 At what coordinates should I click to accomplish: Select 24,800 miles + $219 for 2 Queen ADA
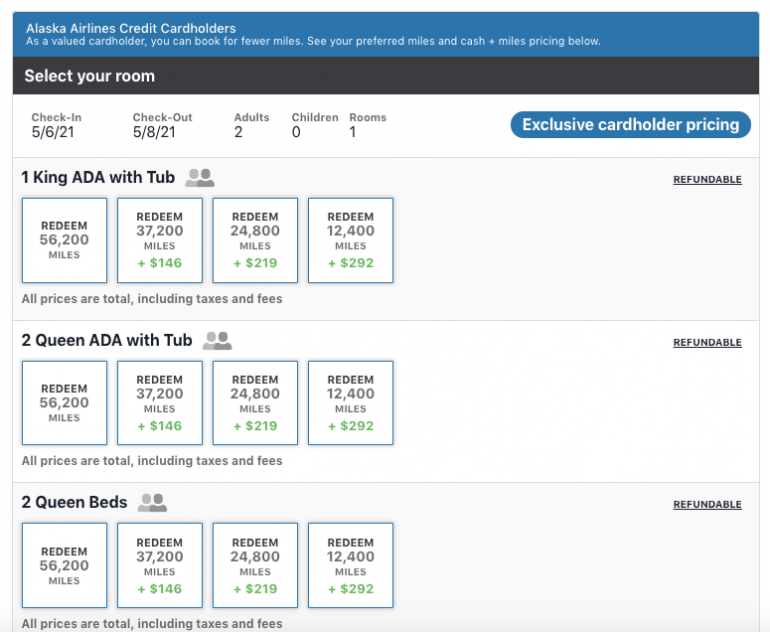pyautogui.click(x=255, y=403)
